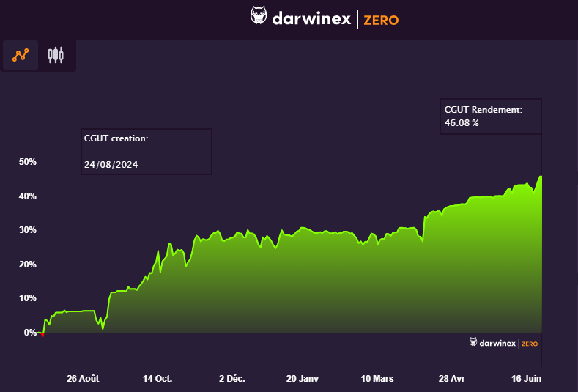Click the creation date 24/08/2024

(x=111, y=164)
